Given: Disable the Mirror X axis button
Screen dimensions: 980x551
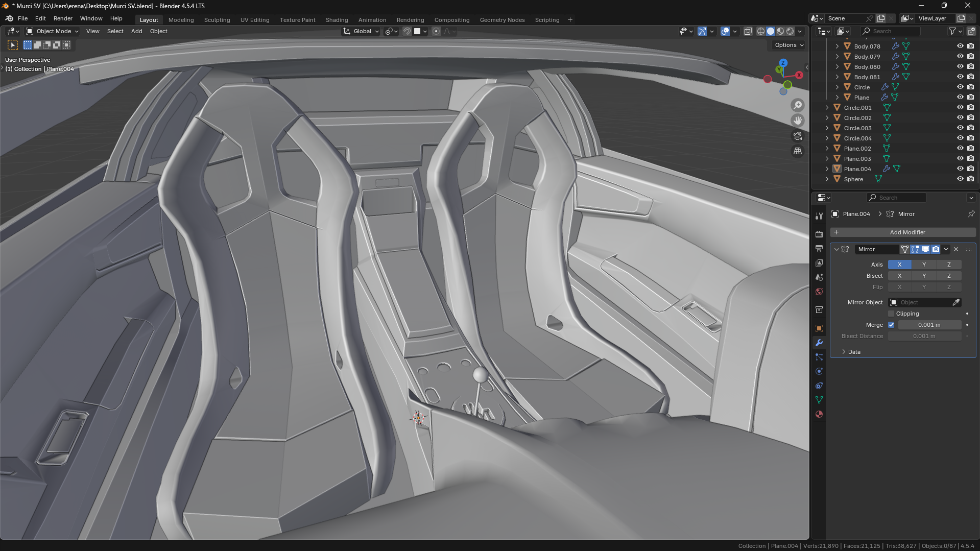Looking at the screenshot, I should (899, 265).
